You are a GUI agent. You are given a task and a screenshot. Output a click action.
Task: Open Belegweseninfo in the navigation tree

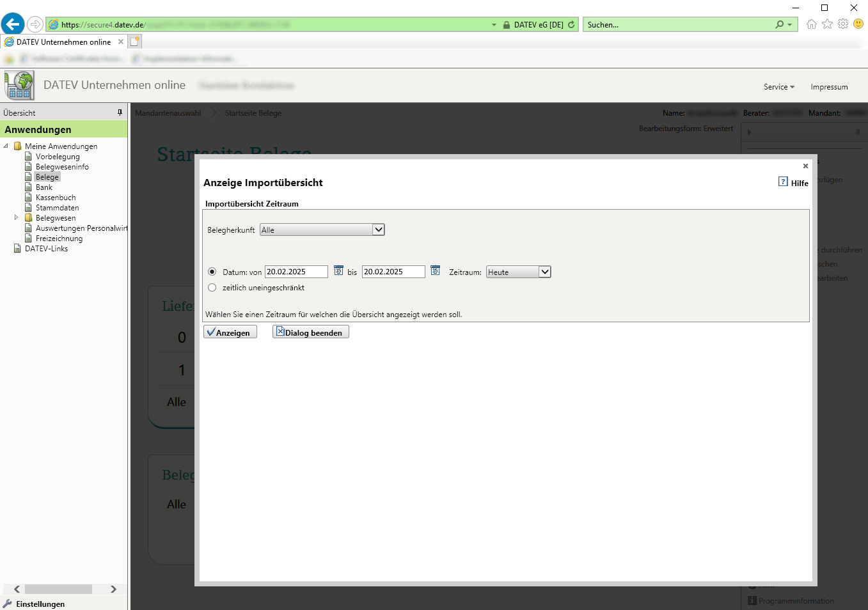click(62, 167)
